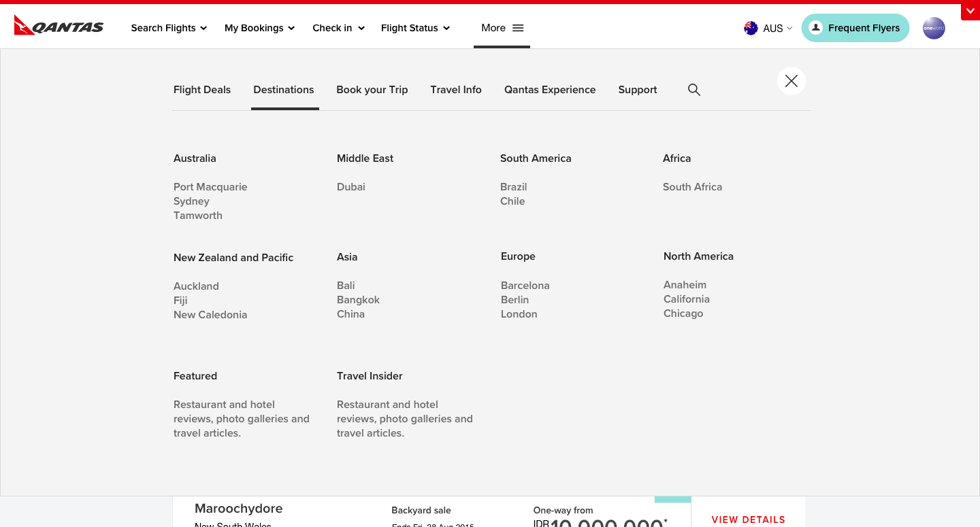
Task: Expand the Search Flights dropdown
Action: [x=169, y=28]
